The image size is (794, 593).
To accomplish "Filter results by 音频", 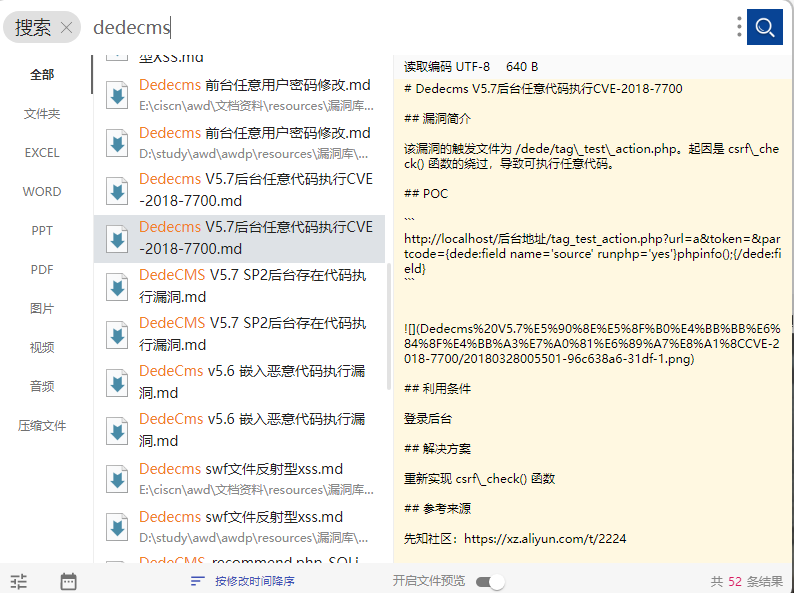I will pos(42,387).
